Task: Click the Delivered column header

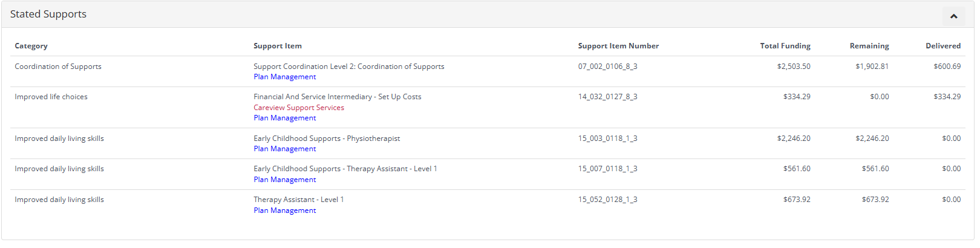Action: [x=942, y=46]
